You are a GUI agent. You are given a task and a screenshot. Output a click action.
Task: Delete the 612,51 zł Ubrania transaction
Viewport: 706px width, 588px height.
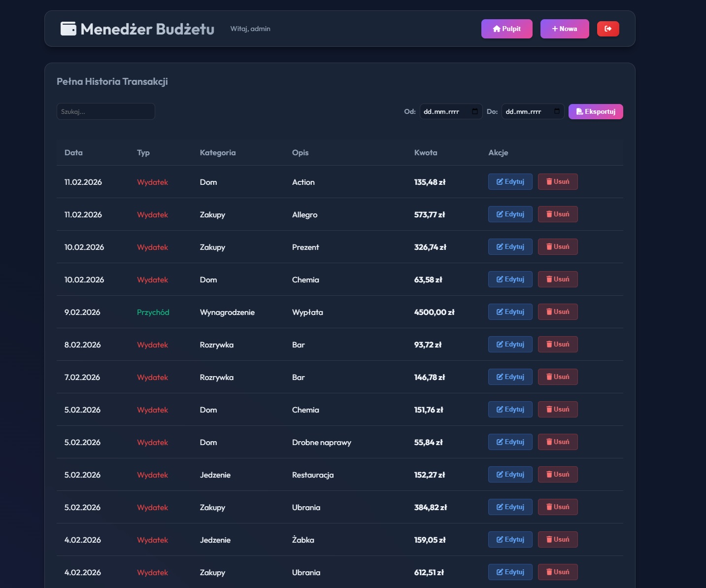(x=557, y=572)
